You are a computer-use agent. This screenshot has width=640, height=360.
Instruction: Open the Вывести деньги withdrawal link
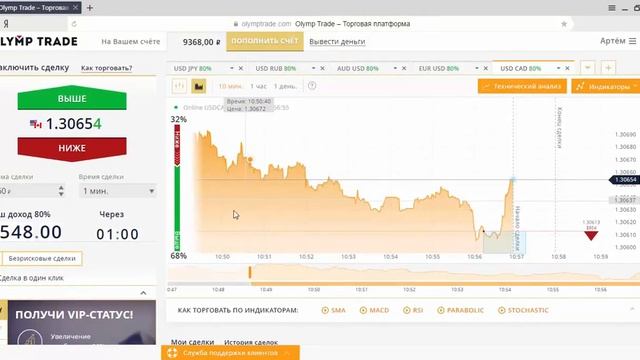(337, 42)
